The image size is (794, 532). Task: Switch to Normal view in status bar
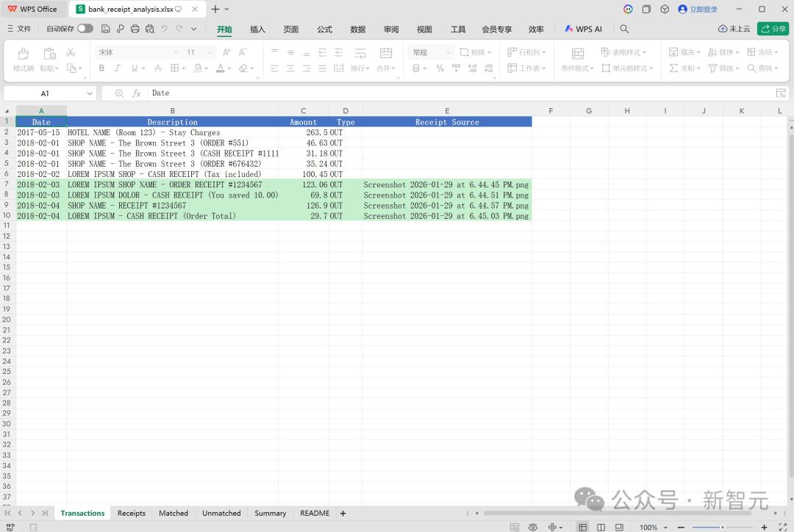[583, 527]
